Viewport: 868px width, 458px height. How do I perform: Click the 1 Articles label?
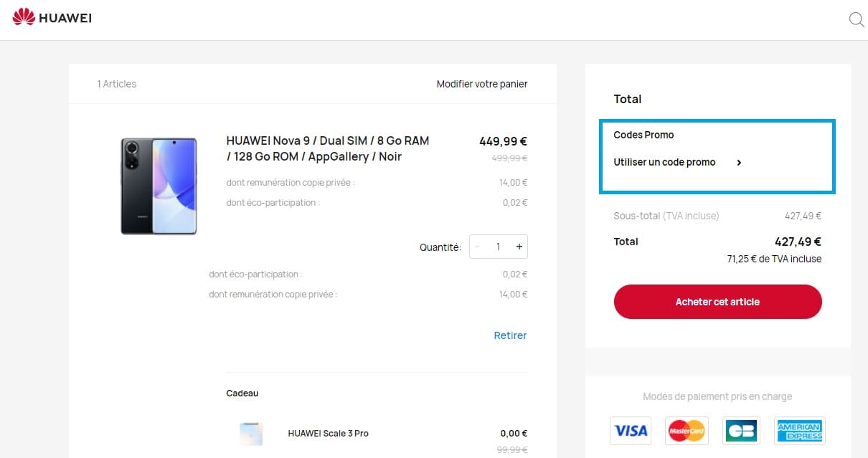[x=115, y=84]
